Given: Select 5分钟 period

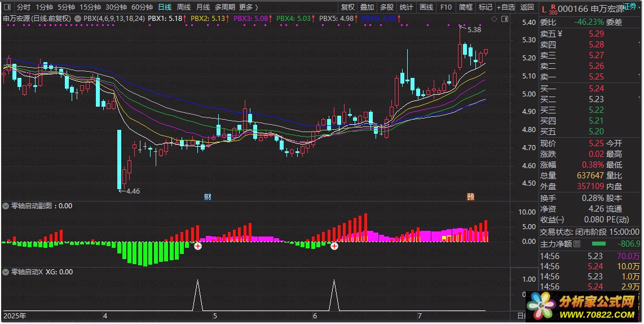Looking at the screenshot, I should (66, 7).
